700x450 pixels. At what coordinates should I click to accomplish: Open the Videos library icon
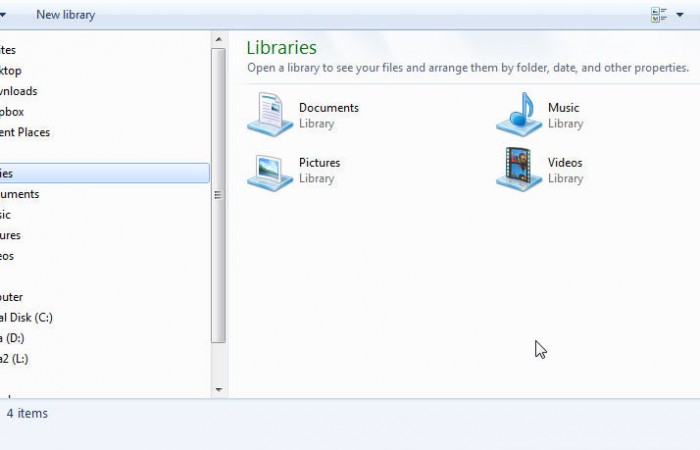click(519, 170)
